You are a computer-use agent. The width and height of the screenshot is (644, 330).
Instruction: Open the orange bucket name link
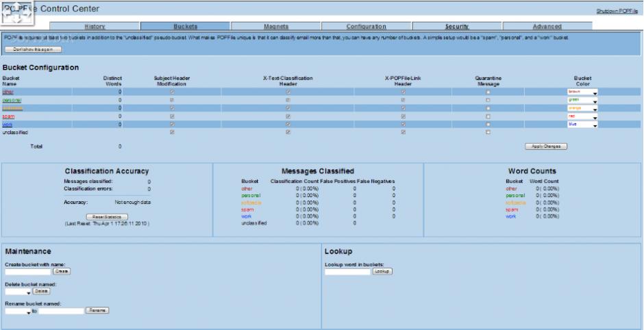point(13,108)
